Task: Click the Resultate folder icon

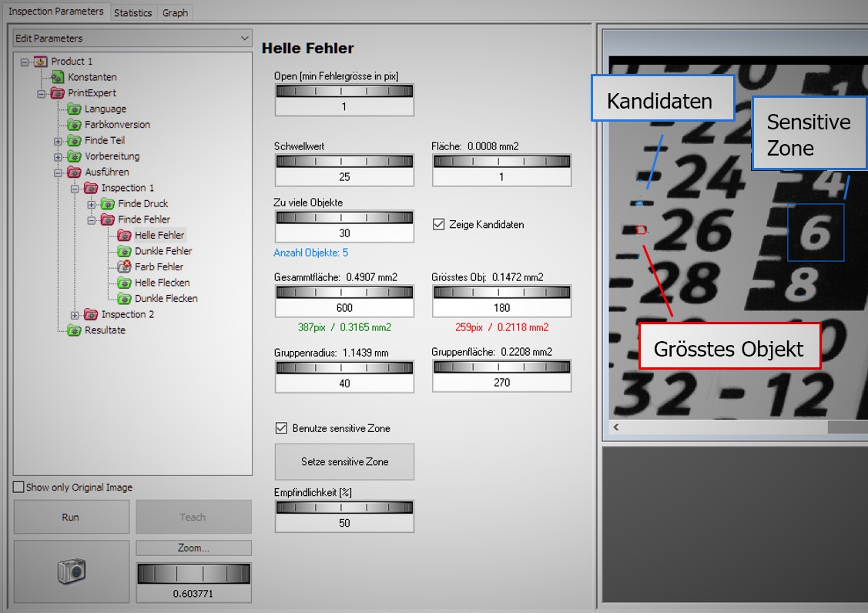Action: click(74, 330)
